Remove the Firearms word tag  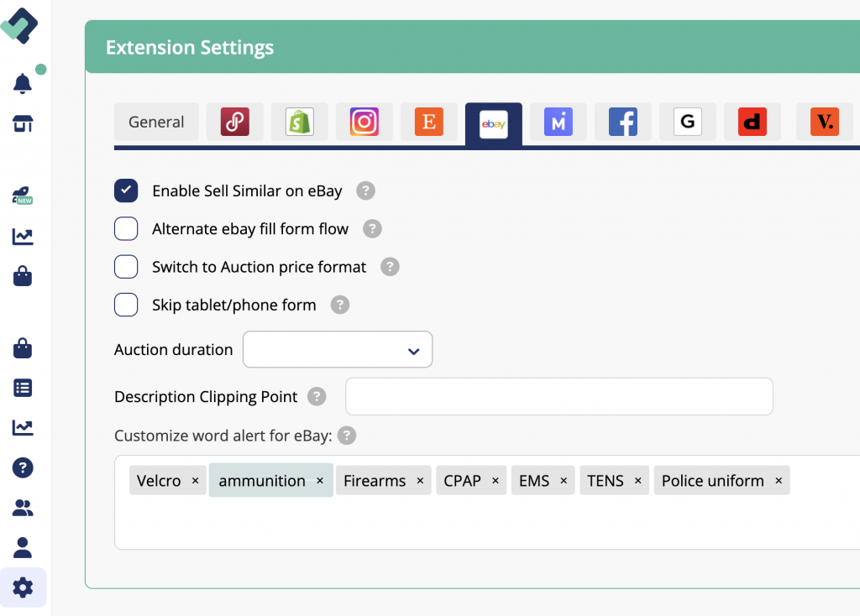(420, 481)
